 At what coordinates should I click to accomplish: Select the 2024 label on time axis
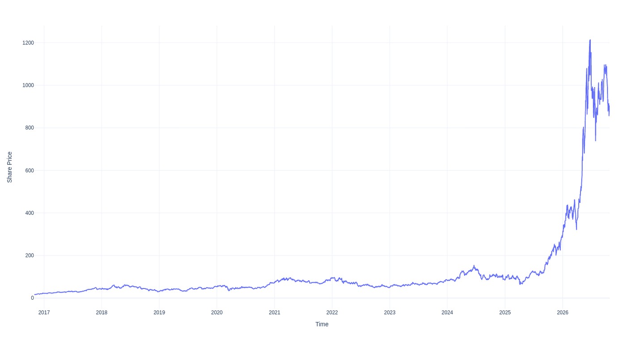[447, 313]
